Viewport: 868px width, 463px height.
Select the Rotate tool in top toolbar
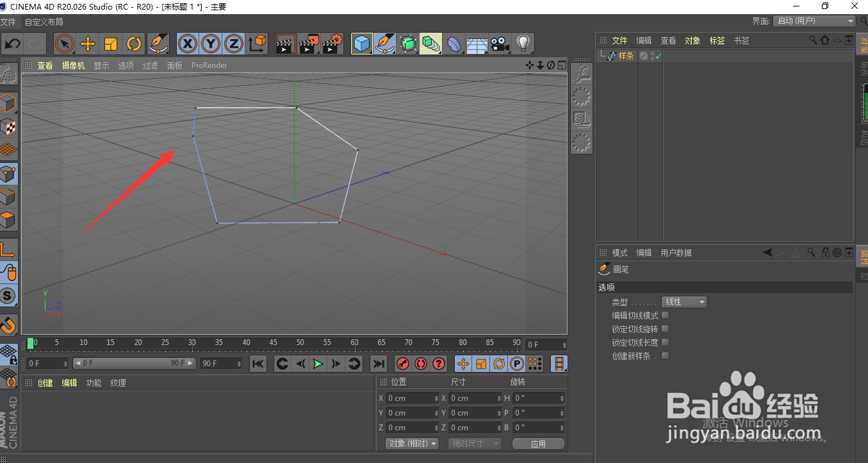pos(134,44)
